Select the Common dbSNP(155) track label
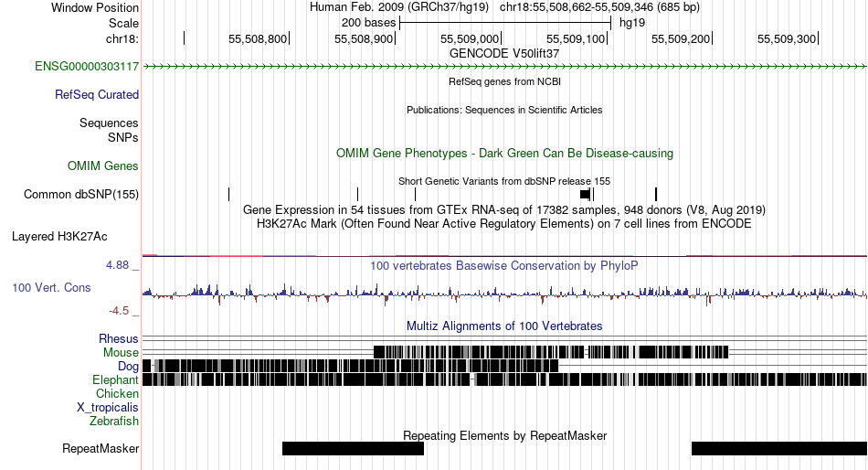The height and width of the screenshot is (470, 868). click(x=81, y=195)
